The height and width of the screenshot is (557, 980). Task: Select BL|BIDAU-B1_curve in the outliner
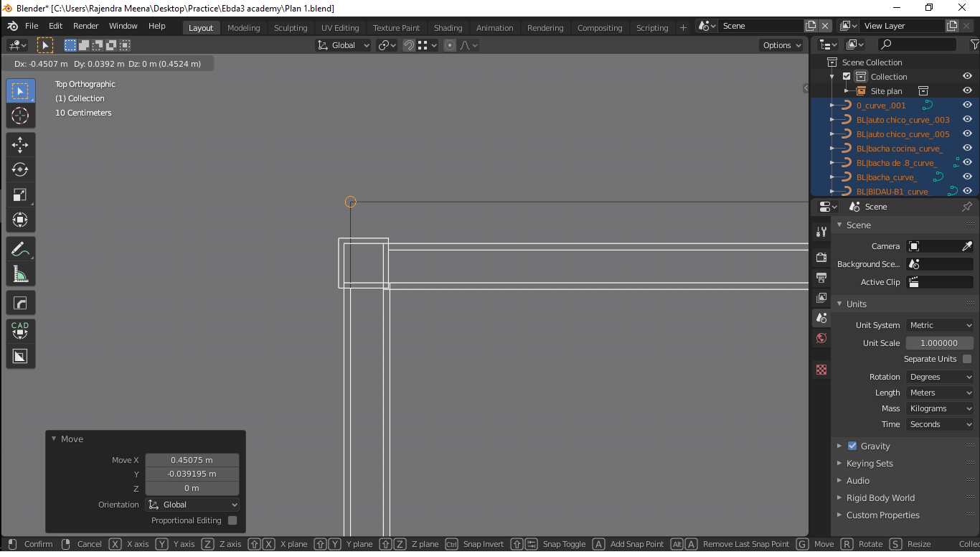(892, 192)
